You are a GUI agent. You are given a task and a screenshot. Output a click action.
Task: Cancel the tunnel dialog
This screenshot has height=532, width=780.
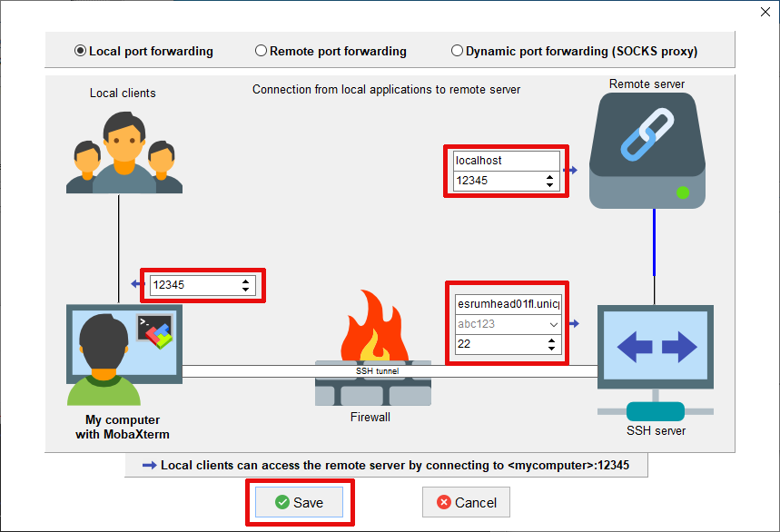[466, 502]
